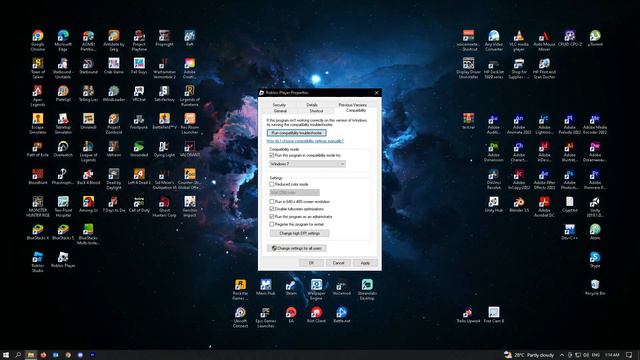Click Change settings for all users

[x=297, y=248]
